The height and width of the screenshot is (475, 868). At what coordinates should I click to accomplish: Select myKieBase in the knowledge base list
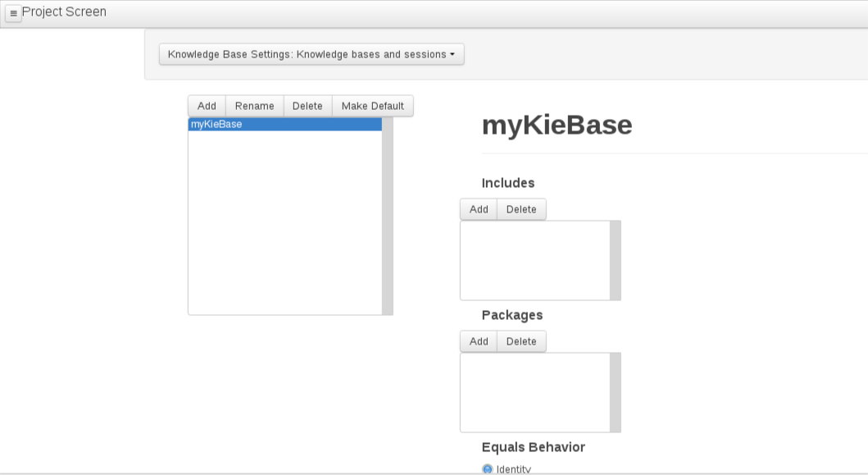[x=285, y=124]
